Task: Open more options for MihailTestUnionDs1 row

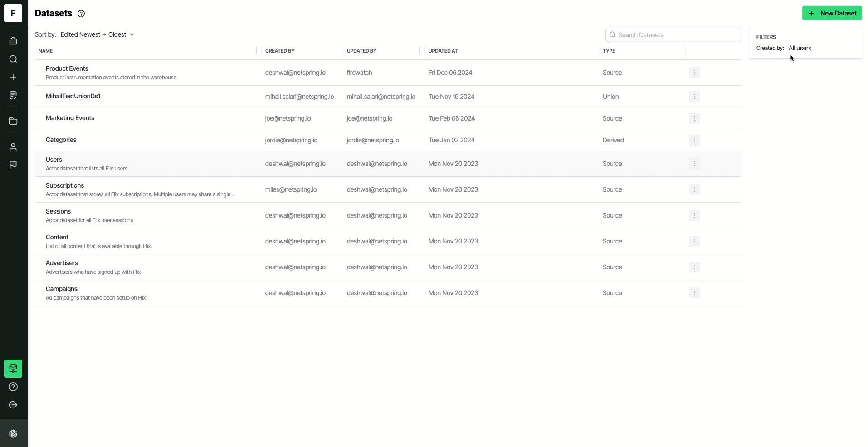Action: click(694, 97)
